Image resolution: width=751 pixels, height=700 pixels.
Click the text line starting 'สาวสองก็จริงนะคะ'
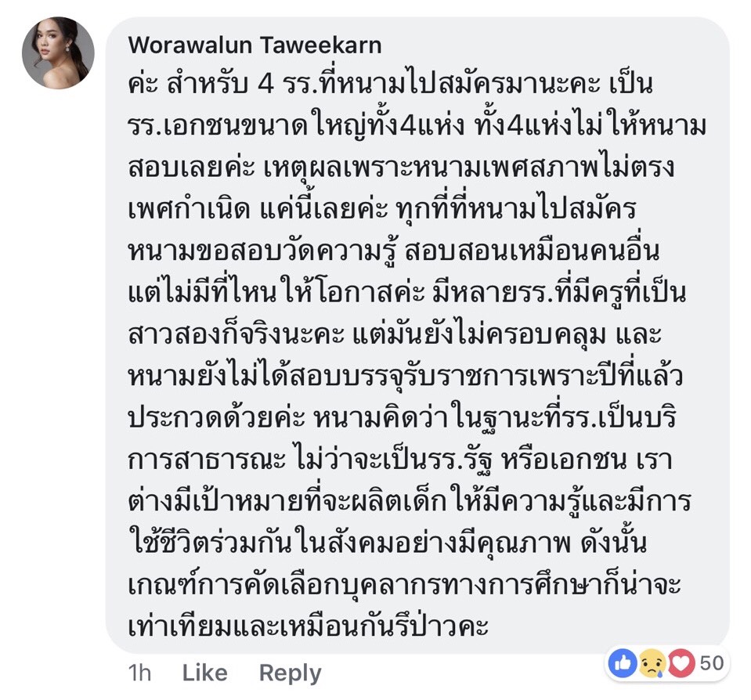click(395, 335)
